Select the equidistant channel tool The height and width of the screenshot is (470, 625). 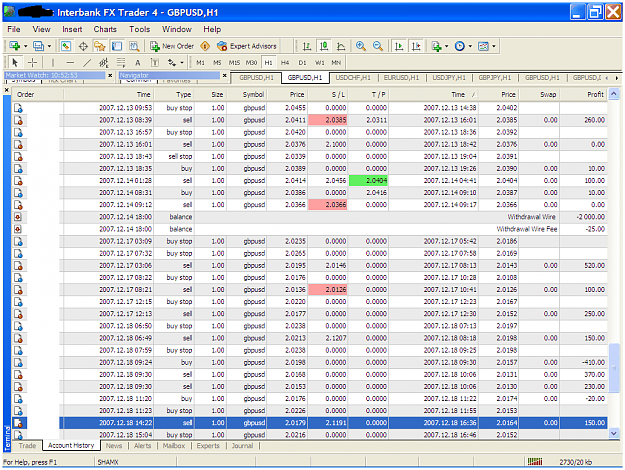pyautogui.click(x=104, y=63)
